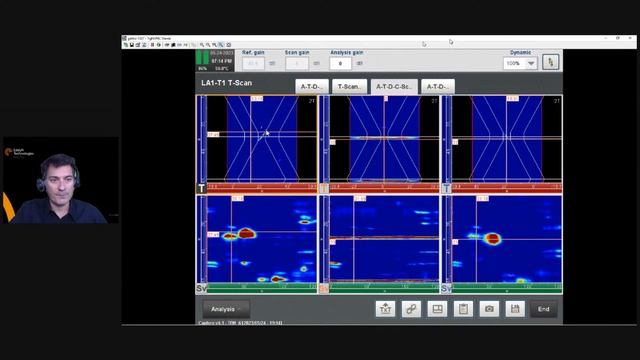The width and height of the screenshot is (640, 360).
Task: Maximize the viewer window
Action: tap(618, 38)
